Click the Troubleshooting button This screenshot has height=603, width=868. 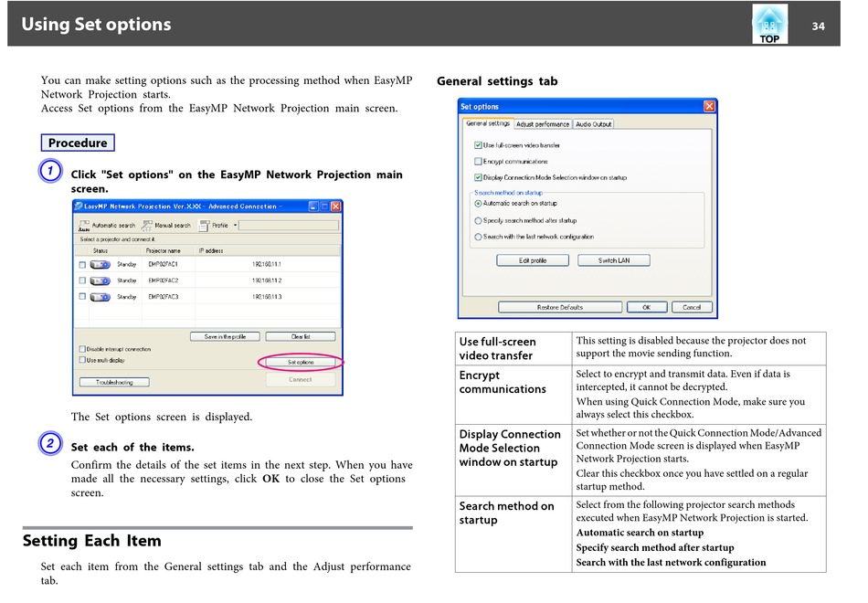point(114,382)
